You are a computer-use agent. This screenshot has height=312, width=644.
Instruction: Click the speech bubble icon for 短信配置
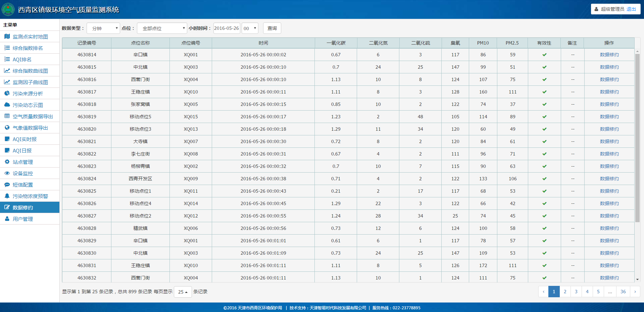(7, 185)
